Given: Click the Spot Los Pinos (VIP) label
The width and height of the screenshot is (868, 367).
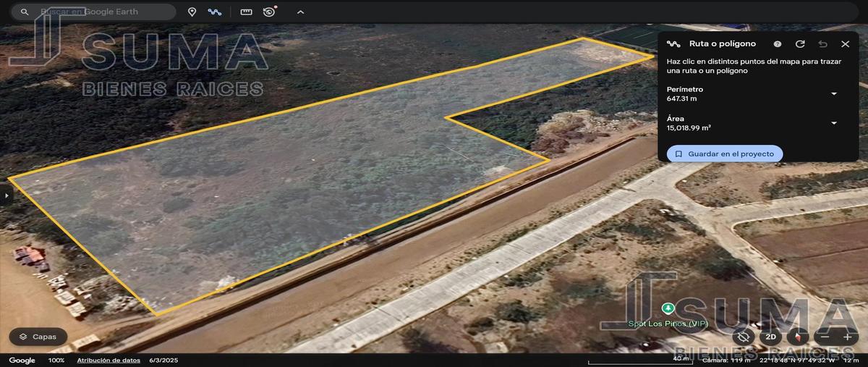Looking at the screenshot, I should [x=668, y=324].
